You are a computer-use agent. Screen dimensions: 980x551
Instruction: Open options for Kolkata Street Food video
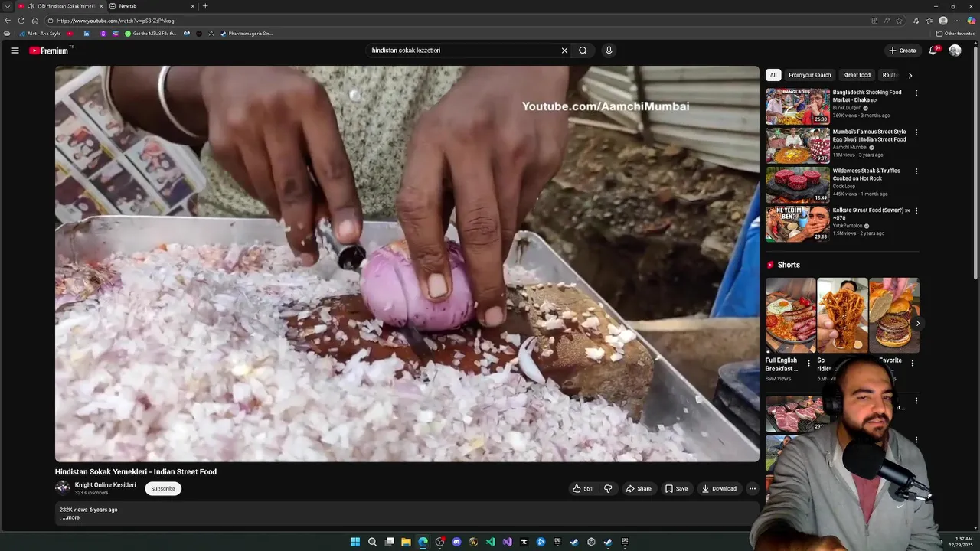(x=916, y=210)
